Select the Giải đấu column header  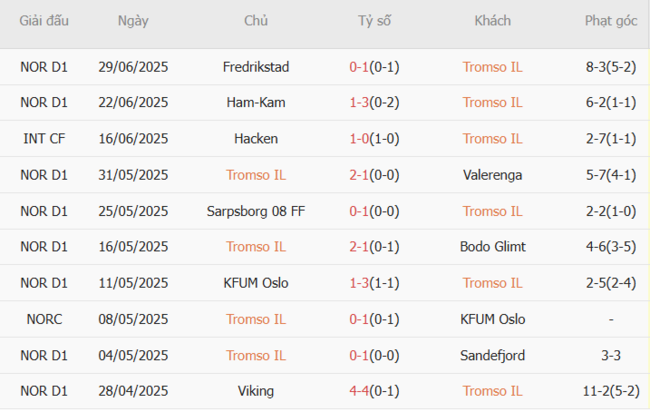pos(44,21)
